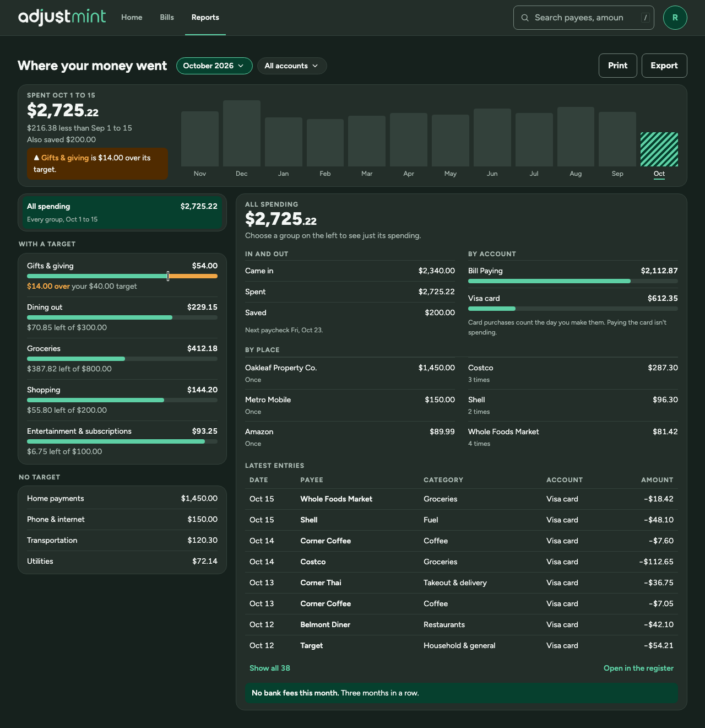Click the Groceries progress bar

[x=122, y=359]
